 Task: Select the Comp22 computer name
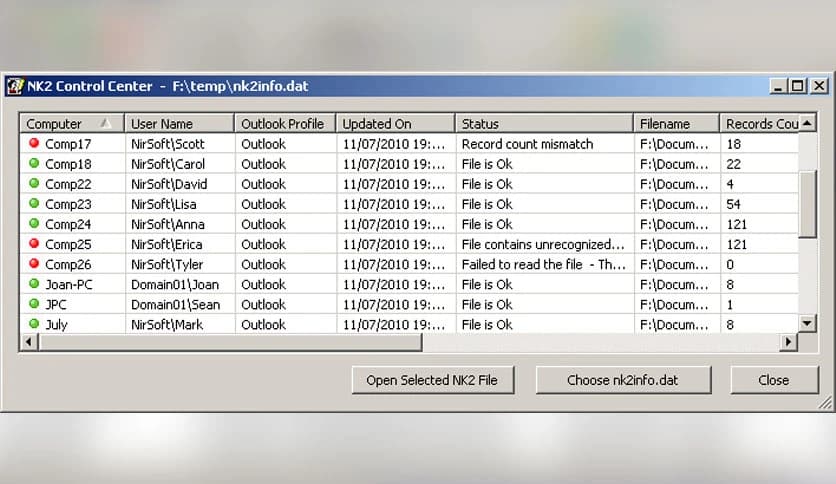[x=68, y=184]
